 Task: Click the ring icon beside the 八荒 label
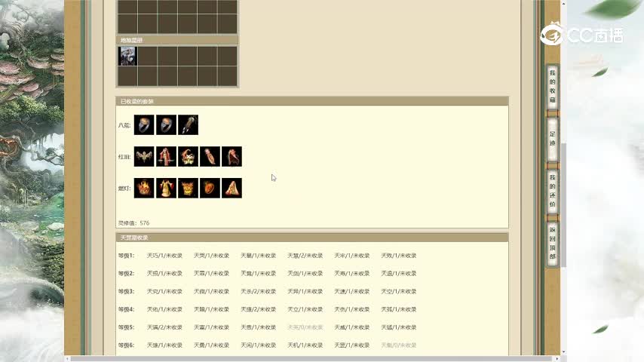(x=144, y=125)
